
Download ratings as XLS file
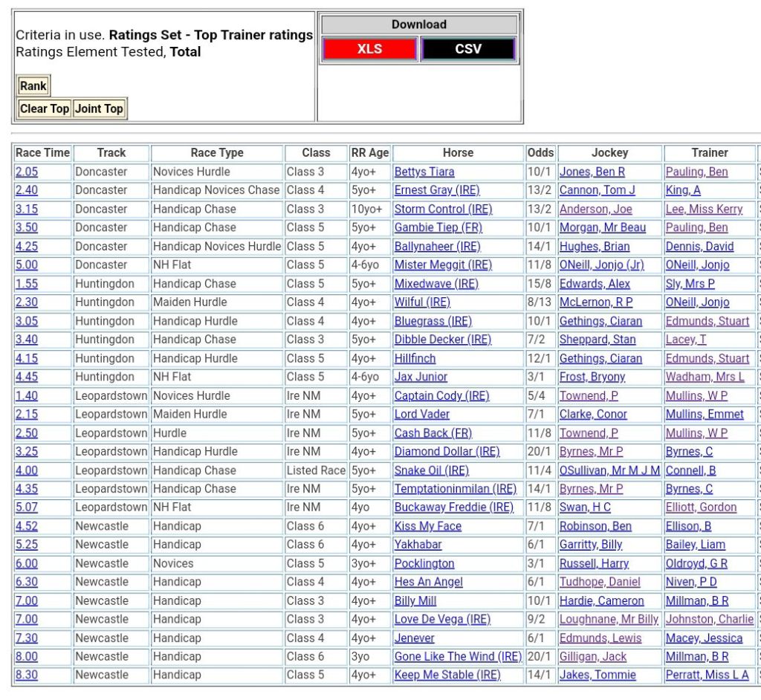coord(369,49)
